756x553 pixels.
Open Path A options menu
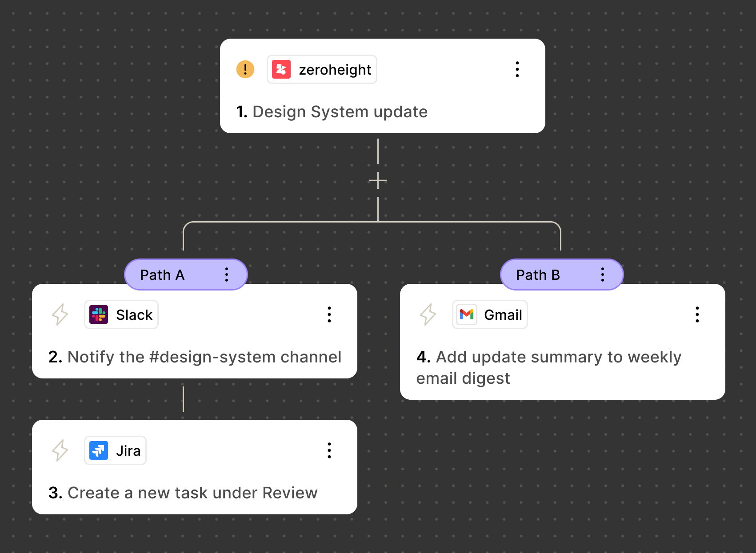(x=227, y=275)
